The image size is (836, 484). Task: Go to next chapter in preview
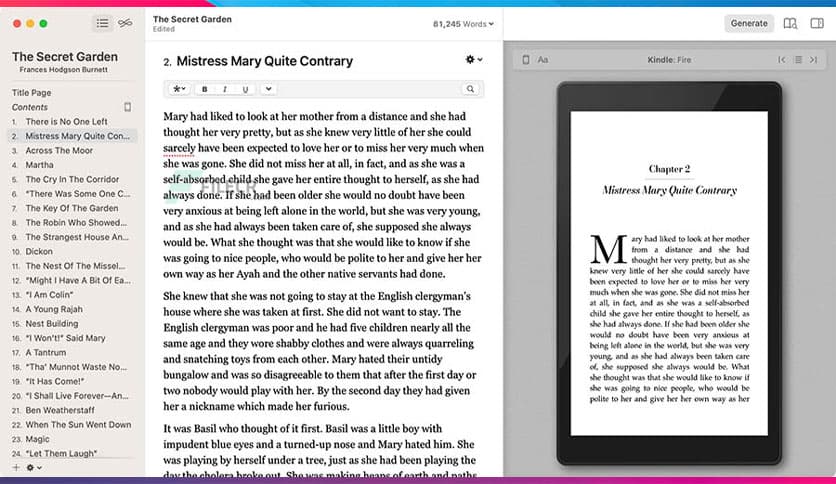(814, 60)
